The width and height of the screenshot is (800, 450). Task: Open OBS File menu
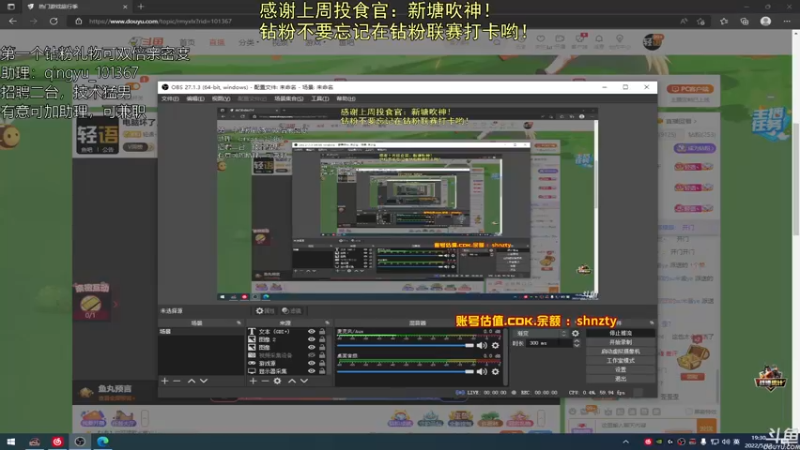[170, 98]
